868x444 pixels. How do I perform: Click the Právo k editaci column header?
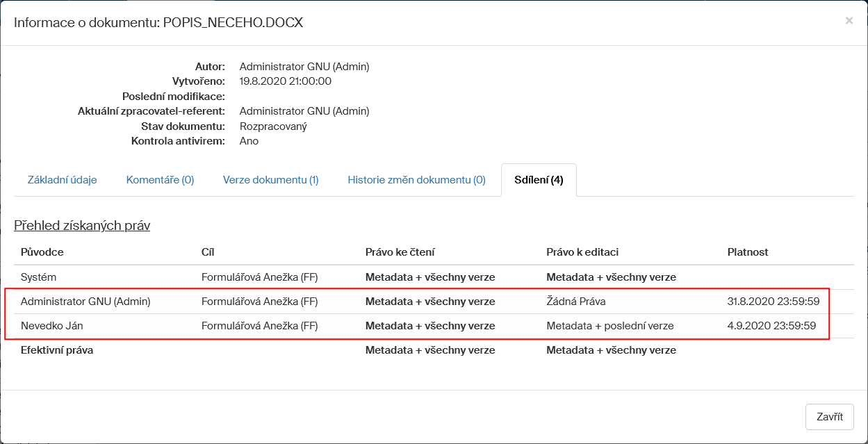(582, 252)
